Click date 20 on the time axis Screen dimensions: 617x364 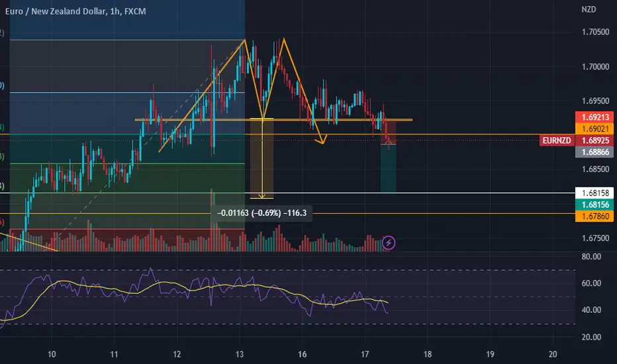pyautogui.click(x=553, y=354)
